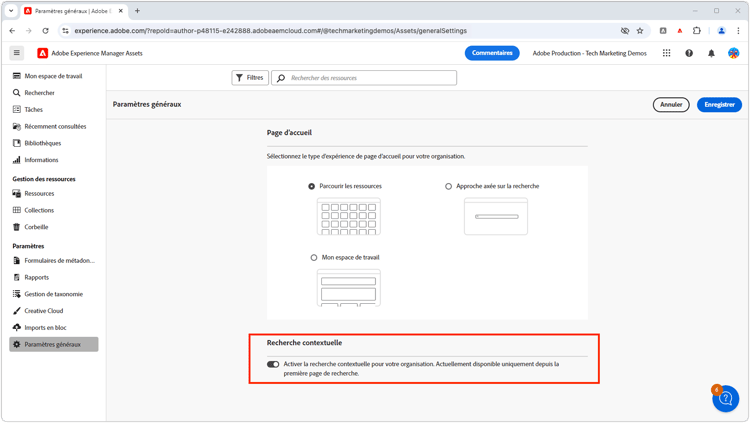This screenshot has width=750, height=423.
Task: Select the Mon espace de travail radio button
Action: click(x=314, y=257)
